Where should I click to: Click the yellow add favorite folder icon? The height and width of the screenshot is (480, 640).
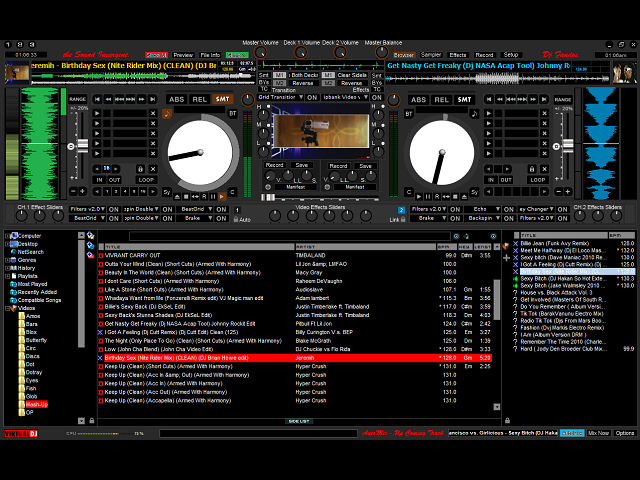[91, 236]
